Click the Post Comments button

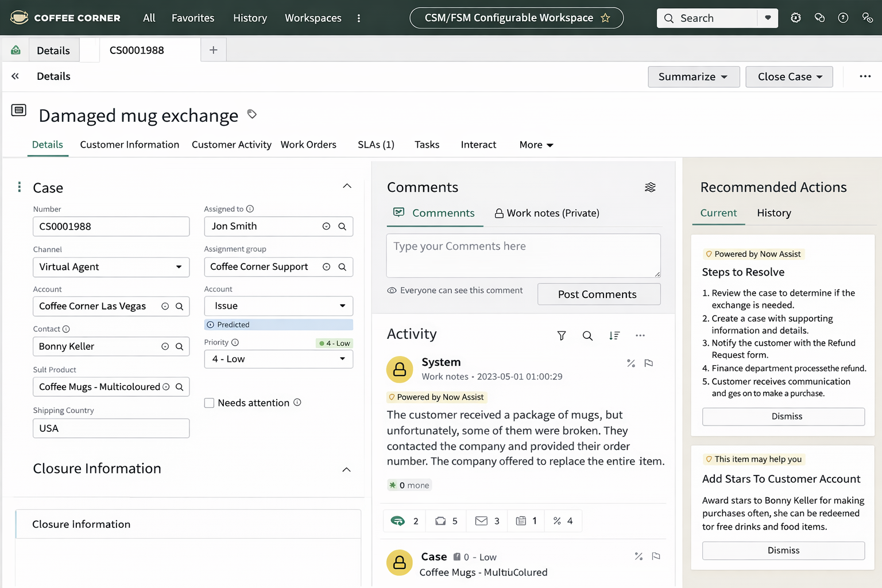coord(598,294)
